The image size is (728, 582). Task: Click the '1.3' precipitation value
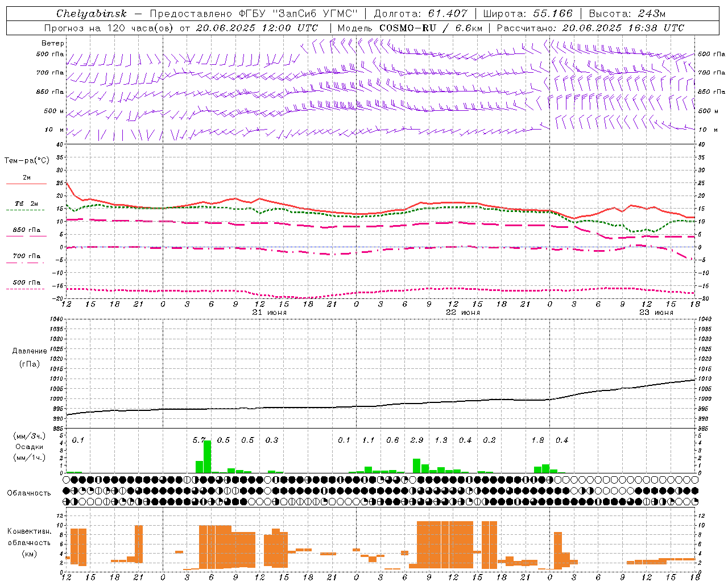pyautogui.click(x=441, y=440)
